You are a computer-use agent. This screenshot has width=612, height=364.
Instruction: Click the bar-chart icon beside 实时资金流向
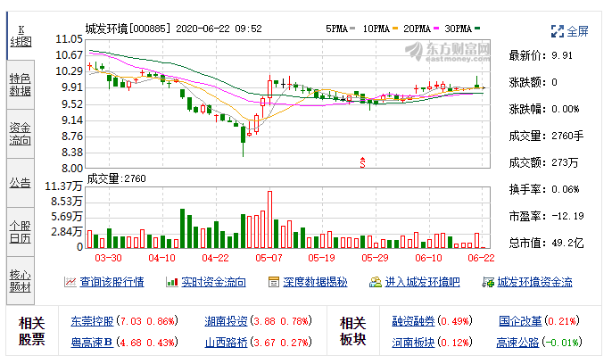(x=172, y=282)
